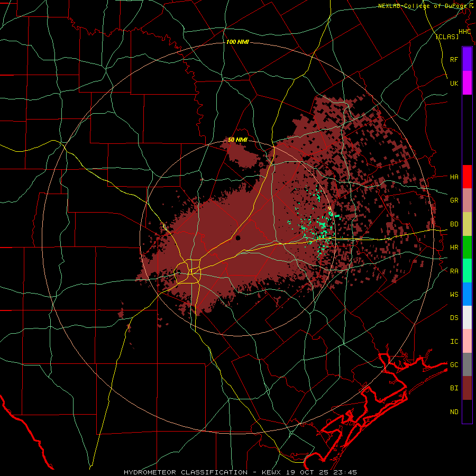
Task: Click the dark green HR swatch
Action: tap(467, 248)
